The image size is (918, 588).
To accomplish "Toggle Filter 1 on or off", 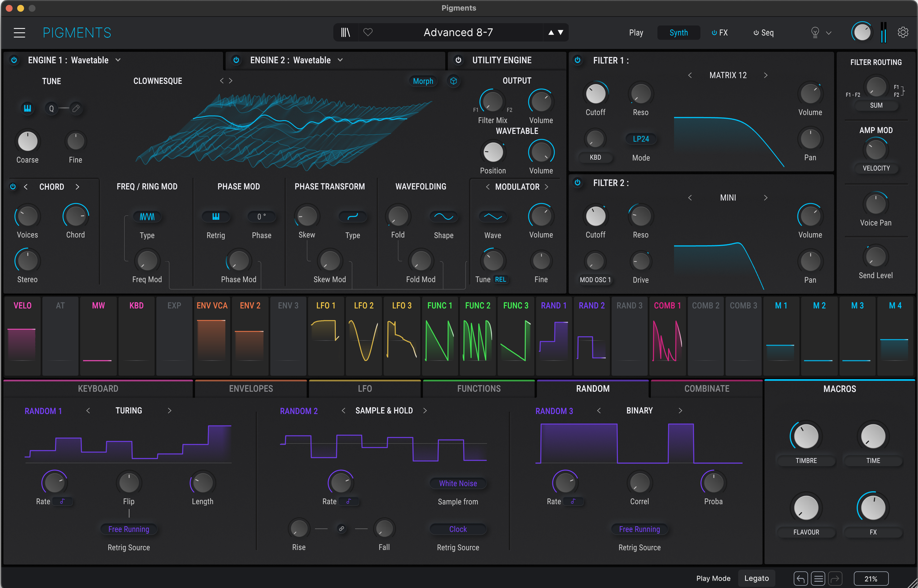I will click(578, 60).
